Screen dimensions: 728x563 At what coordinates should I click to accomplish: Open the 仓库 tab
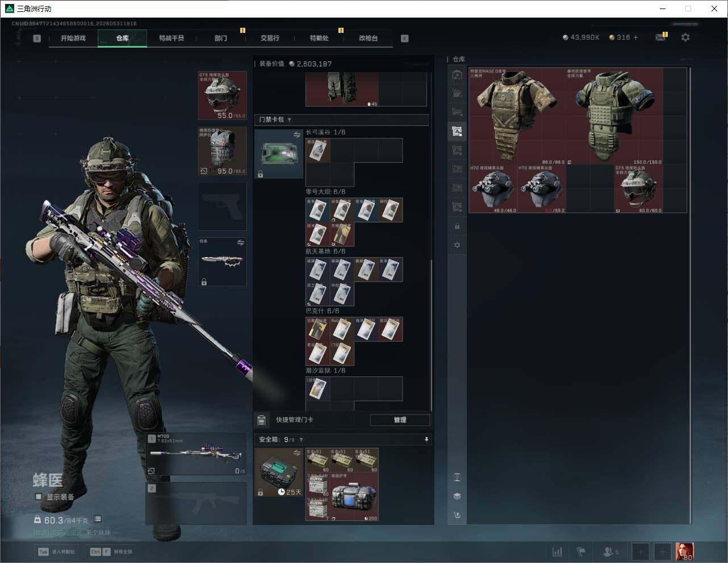[x=122, y=38]
